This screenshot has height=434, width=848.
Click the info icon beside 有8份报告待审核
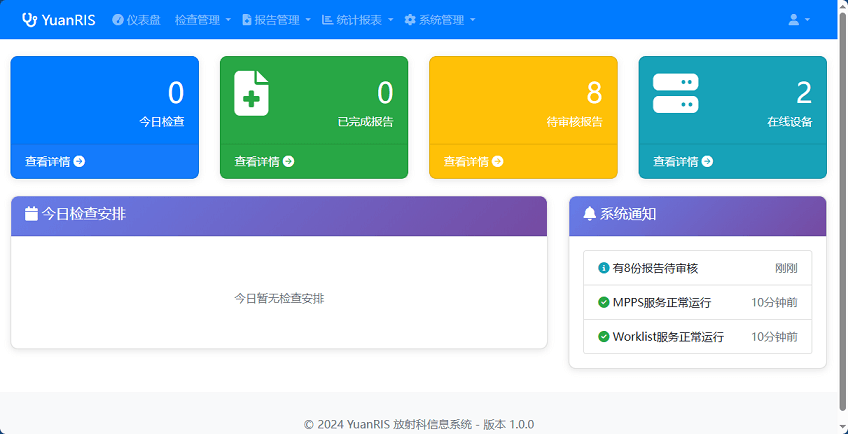click(604, 268)
